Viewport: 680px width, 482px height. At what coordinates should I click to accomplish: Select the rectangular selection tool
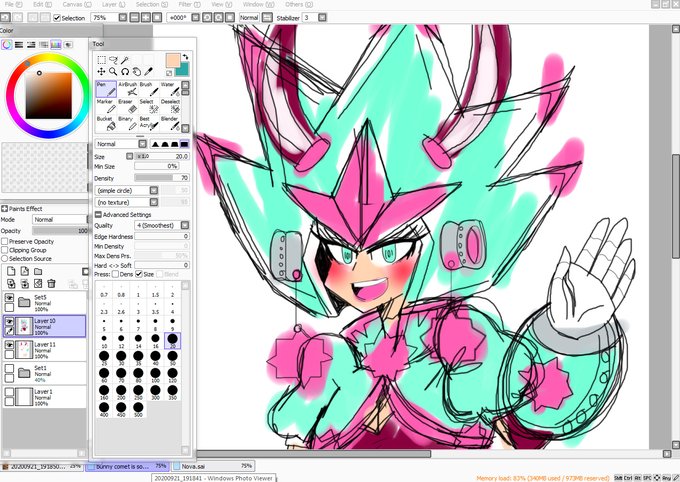pyautogui.click(x=101, y=60)
